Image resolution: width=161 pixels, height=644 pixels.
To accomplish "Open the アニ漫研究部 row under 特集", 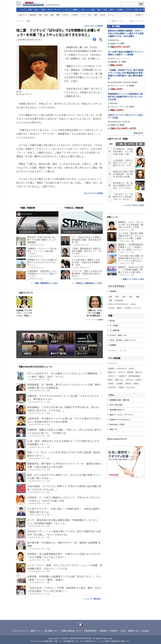I will [x=126, y=330].
